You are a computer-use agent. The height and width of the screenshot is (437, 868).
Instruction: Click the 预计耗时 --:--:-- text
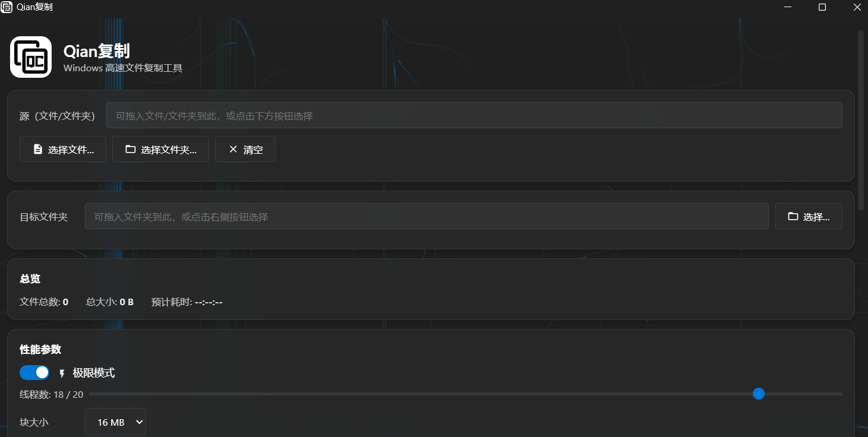(x=187, y=302)
